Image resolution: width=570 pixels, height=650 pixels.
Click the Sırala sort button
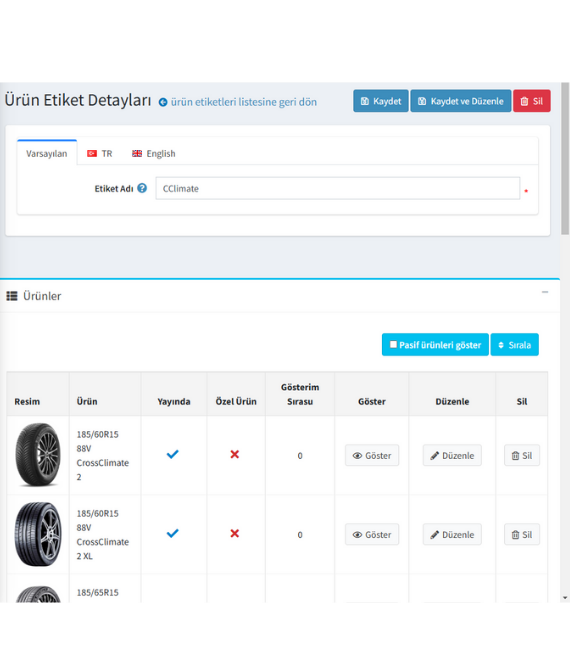click(x=514, y=344)
